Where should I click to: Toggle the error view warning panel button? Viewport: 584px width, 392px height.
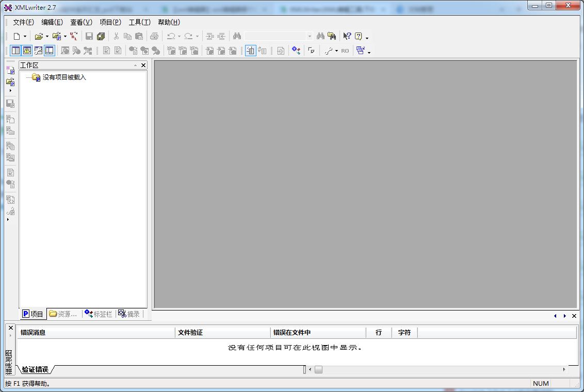(x=27, y=50)
